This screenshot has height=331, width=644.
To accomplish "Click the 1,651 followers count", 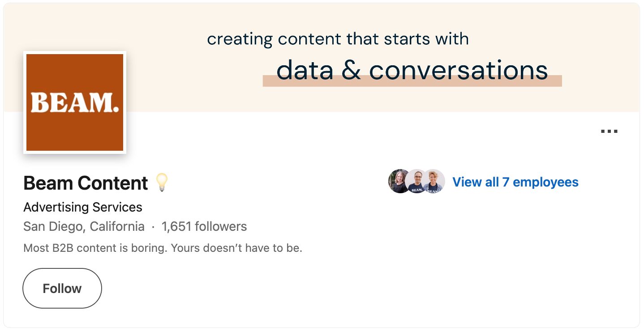I will click(x=204, y=227).
